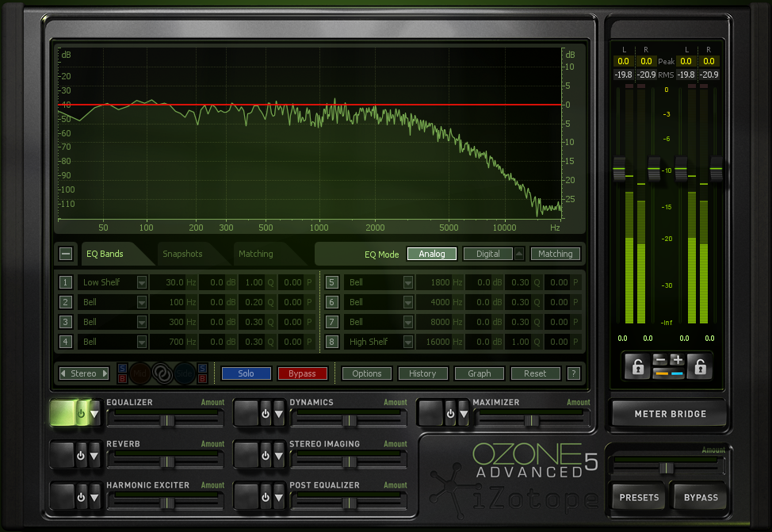Toggle EQ band 7 on or off
The height and width of the screenshot is (532, 772).
coord(332,322)
